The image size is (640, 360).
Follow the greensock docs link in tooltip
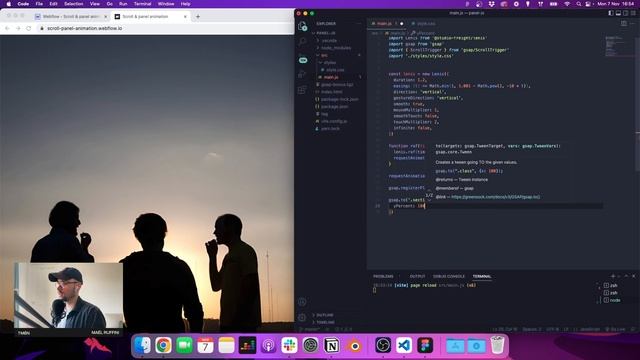coord(496,197)
